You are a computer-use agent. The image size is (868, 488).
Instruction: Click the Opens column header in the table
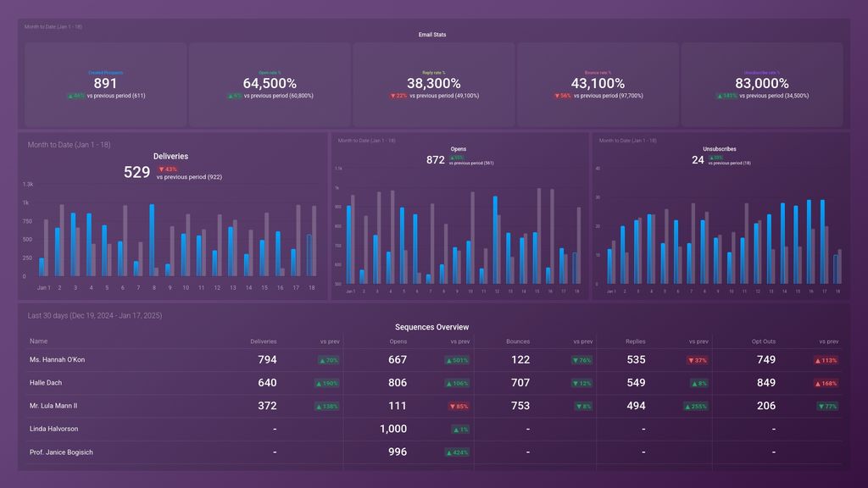[398, 341]
